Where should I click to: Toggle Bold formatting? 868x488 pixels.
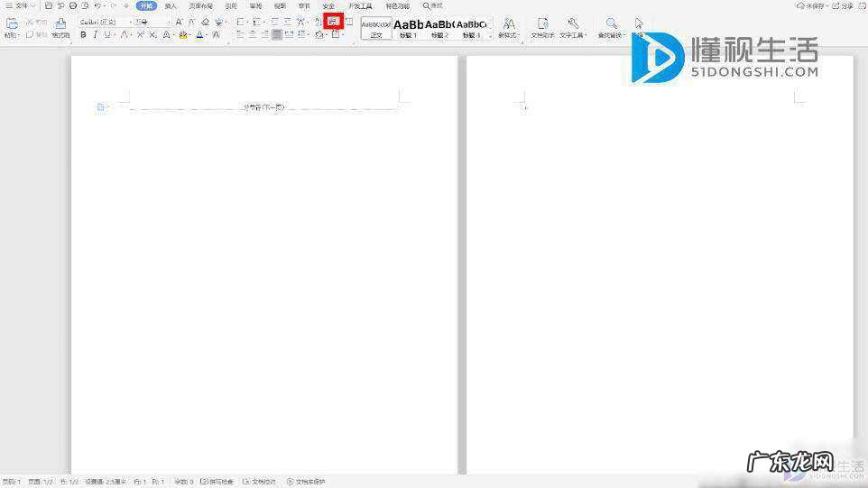83,35
